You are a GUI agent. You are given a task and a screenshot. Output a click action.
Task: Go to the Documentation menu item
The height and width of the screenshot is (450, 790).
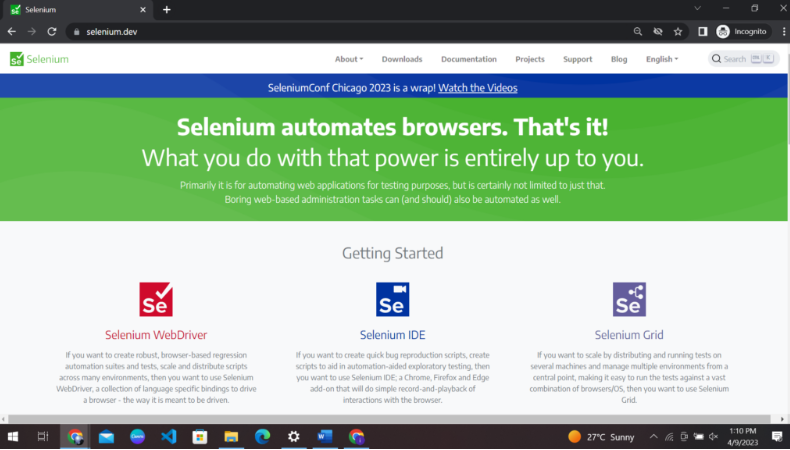pyautogui.click(x=468, y=59)
